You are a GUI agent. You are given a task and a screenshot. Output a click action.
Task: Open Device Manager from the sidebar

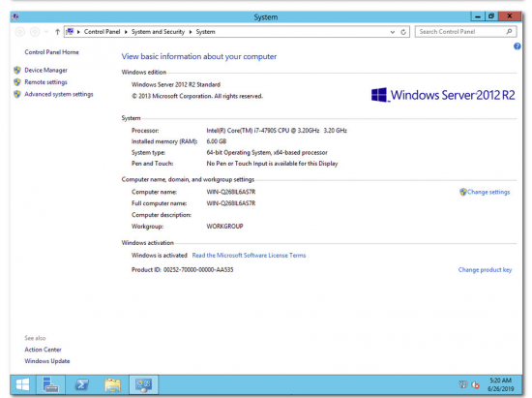[45, 71]
